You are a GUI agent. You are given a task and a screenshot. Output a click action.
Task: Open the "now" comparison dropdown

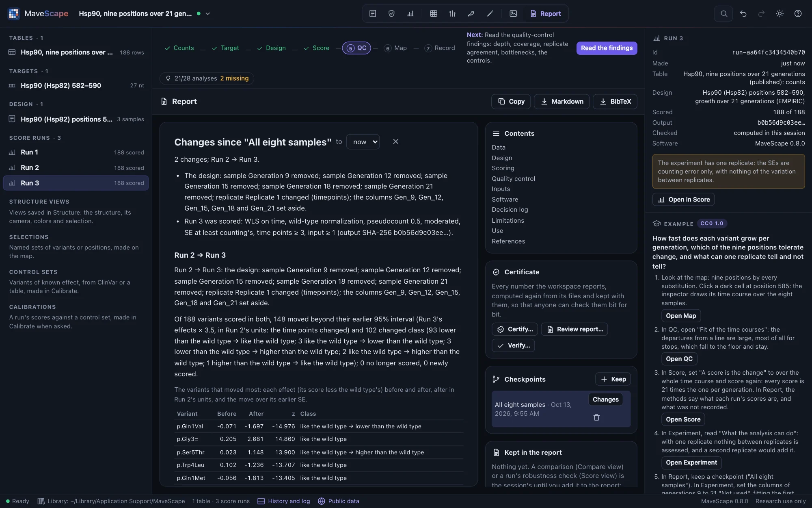click(x=363, y=142)
